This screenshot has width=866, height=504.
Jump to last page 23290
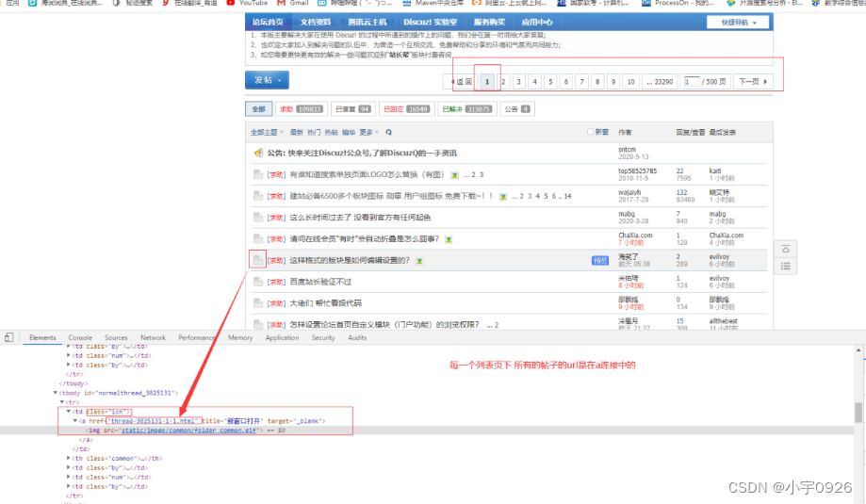(660, 82)
